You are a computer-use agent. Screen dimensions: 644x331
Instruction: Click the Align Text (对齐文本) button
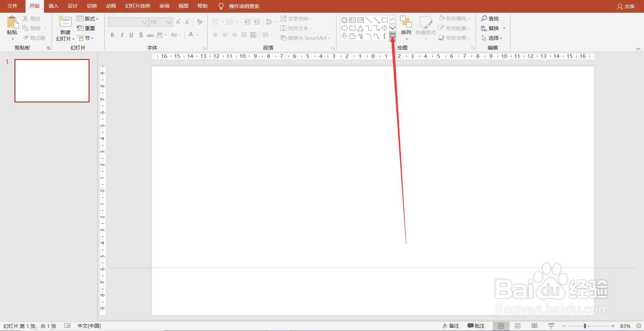(296, 28)
